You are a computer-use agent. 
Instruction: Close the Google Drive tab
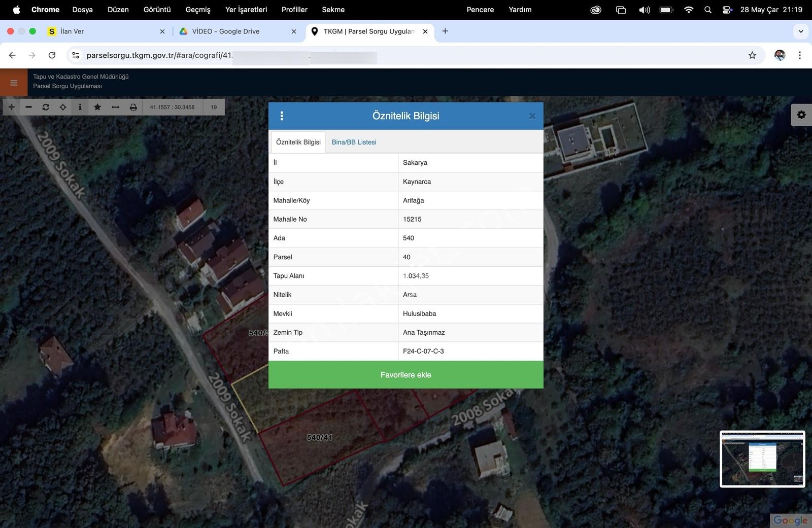click(294, 31)
